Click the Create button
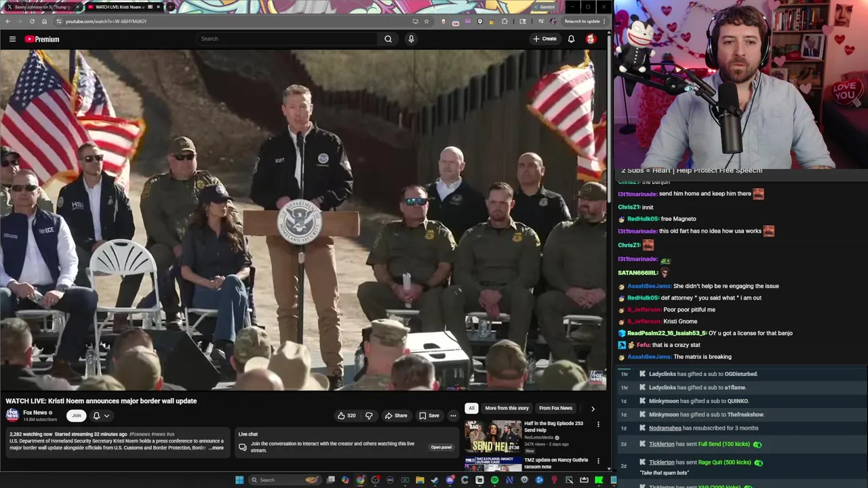The height and width of the screenshot is (488, 868). pos(545,39)
